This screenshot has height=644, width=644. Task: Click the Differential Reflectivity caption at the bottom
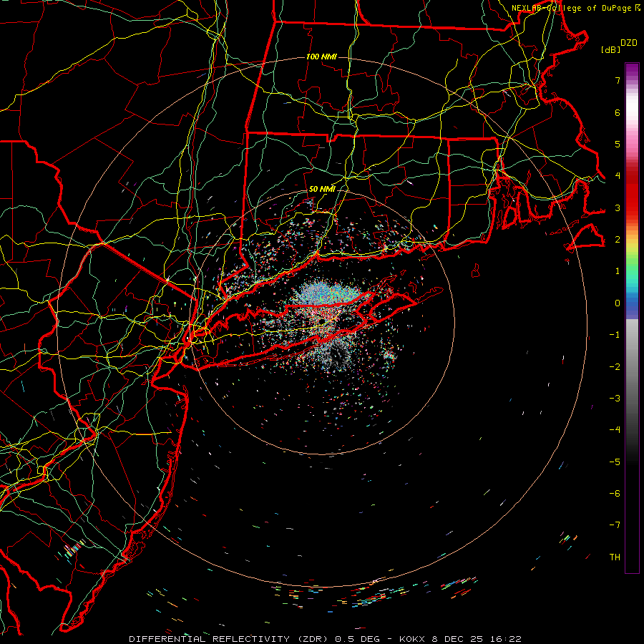(325, 639)
